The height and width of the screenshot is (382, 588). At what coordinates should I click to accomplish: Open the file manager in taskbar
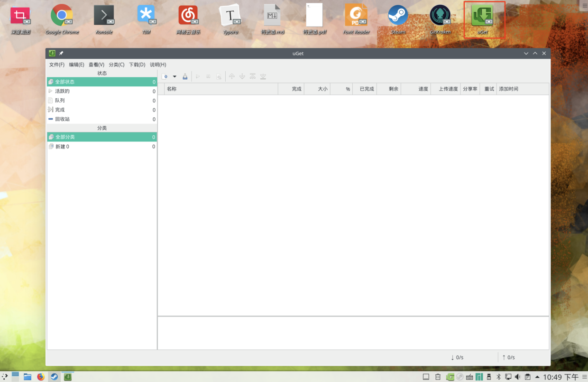tap(28, 377)
